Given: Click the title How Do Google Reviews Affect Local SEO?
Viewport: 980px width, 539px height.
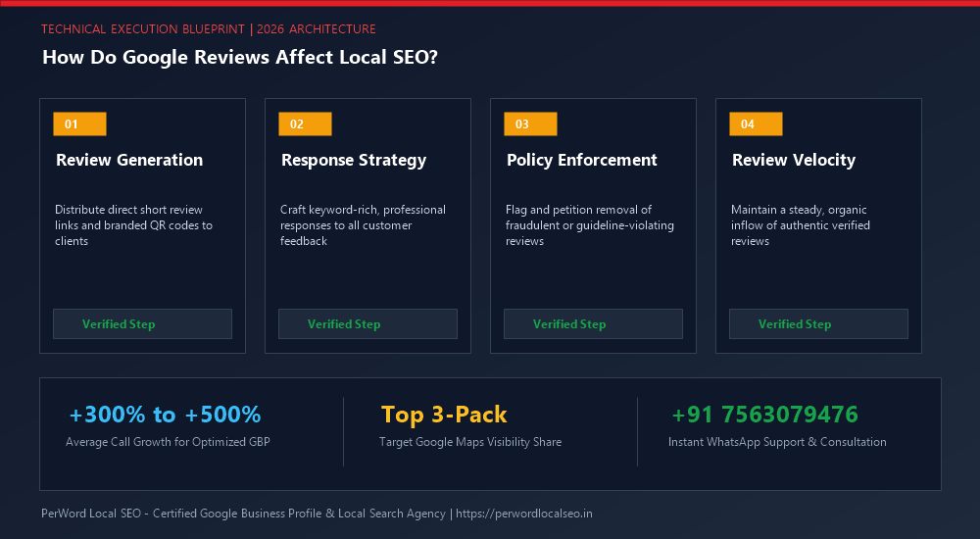Looking at the screenshot, I should click(x=240, y=58).
